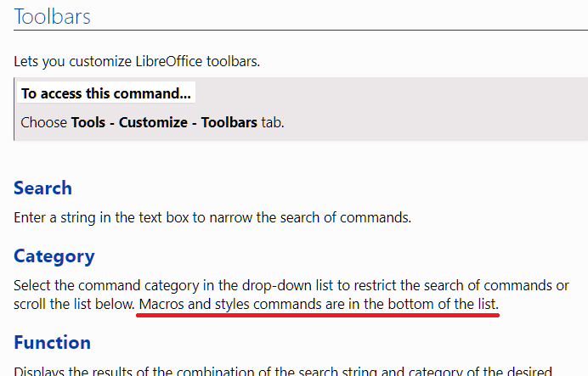
Task: Click the bold 'Customize' word in the access path
Action: click(153, 122)
